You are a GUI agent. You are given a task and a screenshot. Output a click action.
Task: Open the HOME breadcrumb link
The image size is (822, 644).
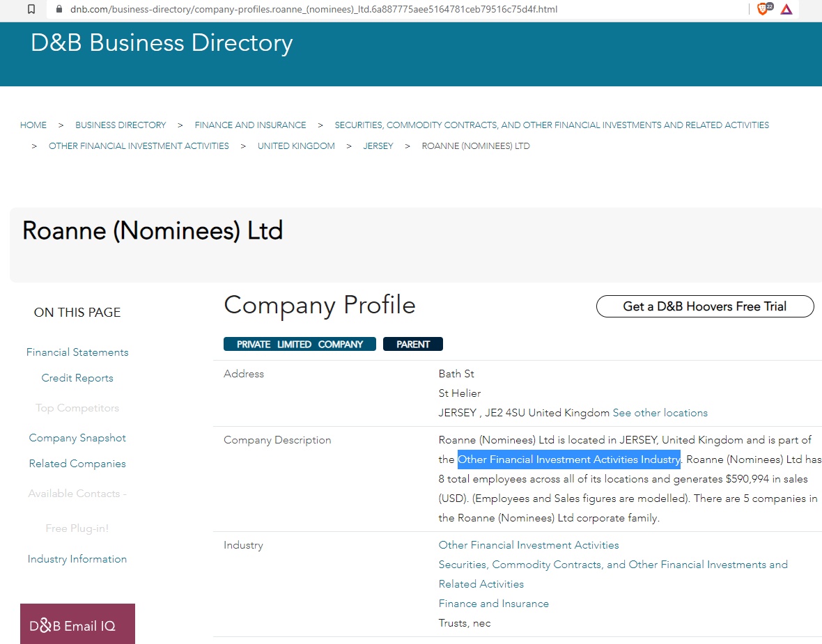pos(33,125)
